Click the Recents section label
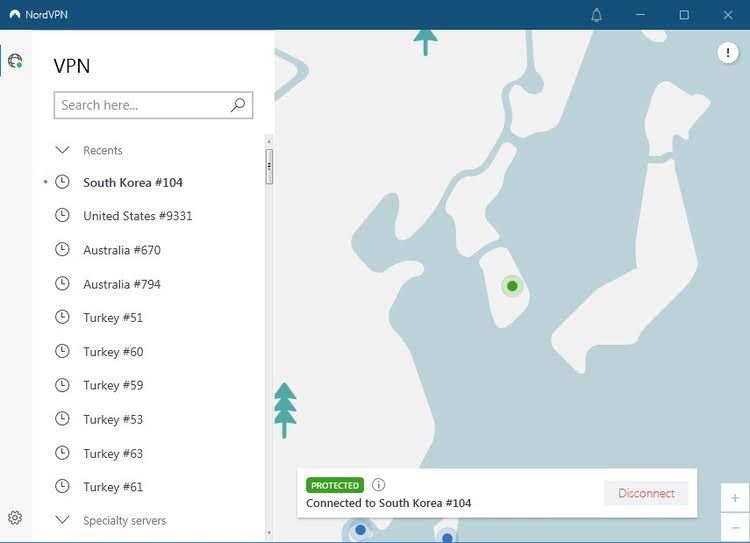Screen dimensions: 750x543 coord(103,150)
